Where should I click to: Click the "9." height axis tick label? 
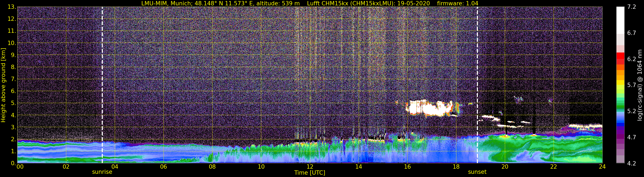click(x=13, y=55)
